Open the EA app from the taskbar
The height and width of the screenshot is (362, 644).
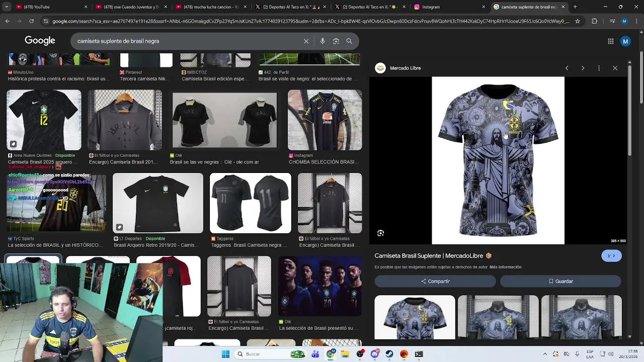[x=404, y=354]
